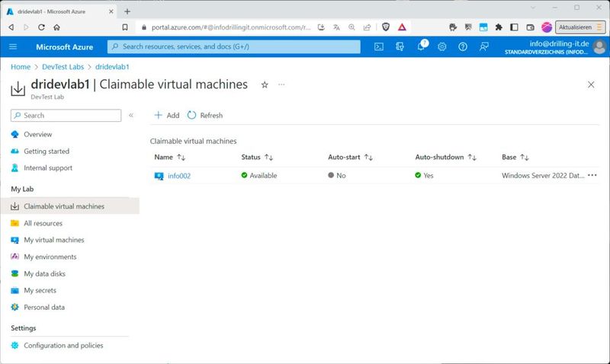Open portal settings gear
610x364 pixels.
442,46
